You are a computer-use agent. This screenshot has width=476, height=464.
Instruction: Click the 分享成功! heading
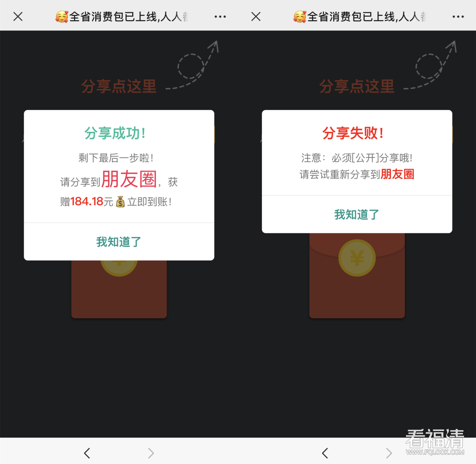[x=115, y=133]
